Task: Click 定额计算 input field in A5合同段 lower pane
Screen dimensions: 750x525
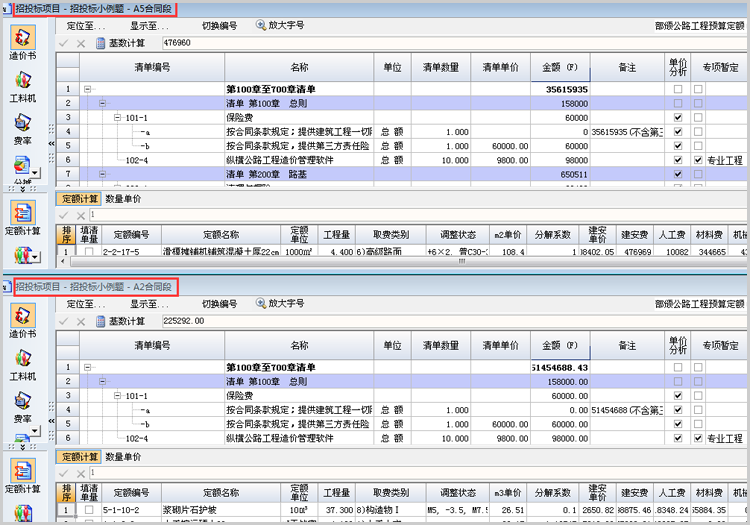Action: (x=418, y=215)
